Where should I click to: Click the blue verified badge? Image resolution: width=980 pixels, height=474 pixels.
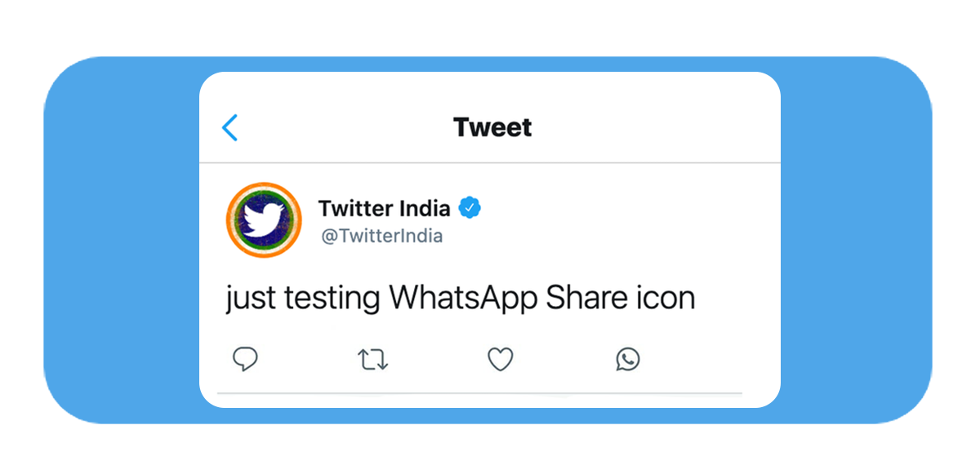[470, 208]
